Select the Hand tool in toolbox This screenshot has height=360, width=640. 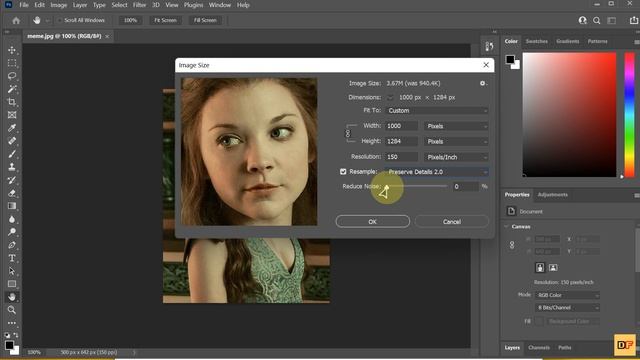(x=12, y=297)
